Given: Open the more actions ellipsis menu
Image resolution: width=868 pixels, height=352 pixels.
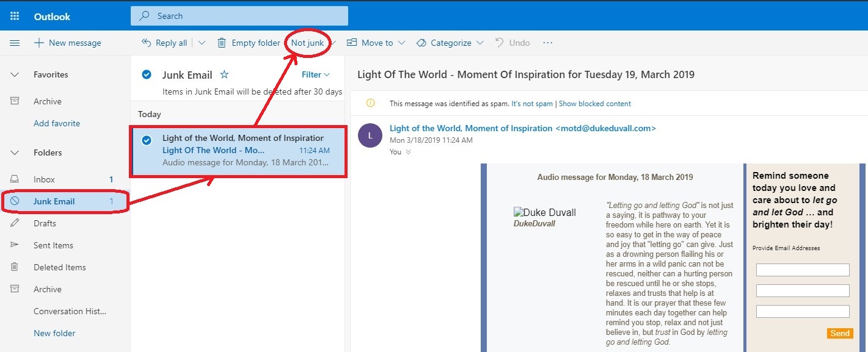Looking at the screenshot, I should [x=547, y=43].
